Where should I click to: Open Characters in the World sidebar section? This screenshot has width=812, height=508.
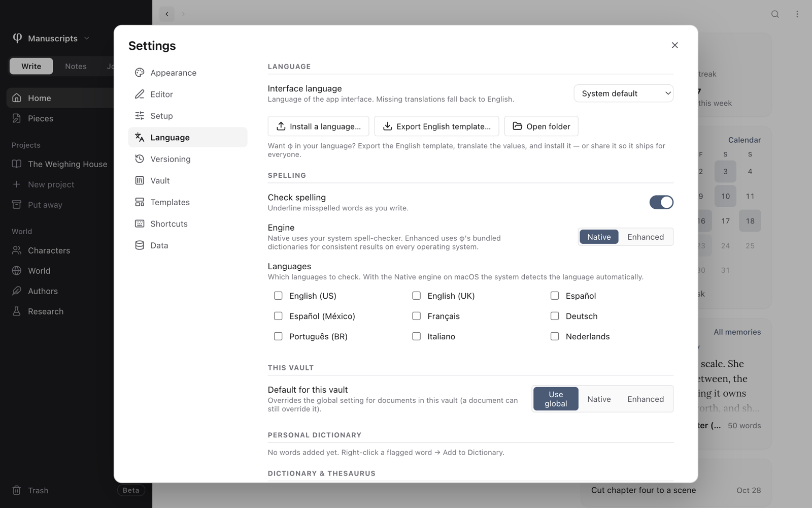coord(61,250)
